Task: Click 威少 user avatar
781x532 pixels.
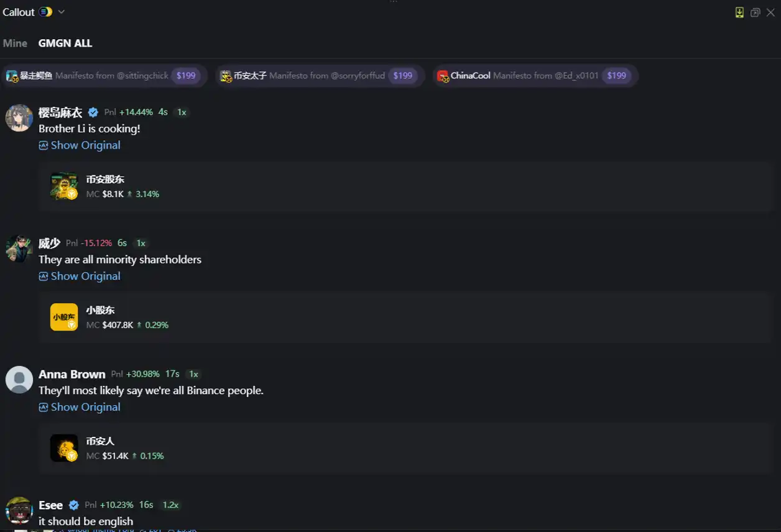Action: coord(19,249)
